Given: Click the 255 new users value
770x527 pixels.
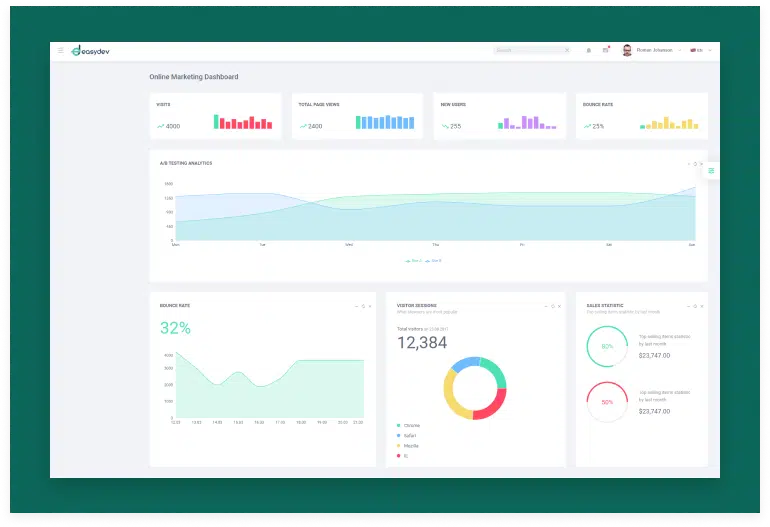Looking at the screenshot, I should pos(456,126).
